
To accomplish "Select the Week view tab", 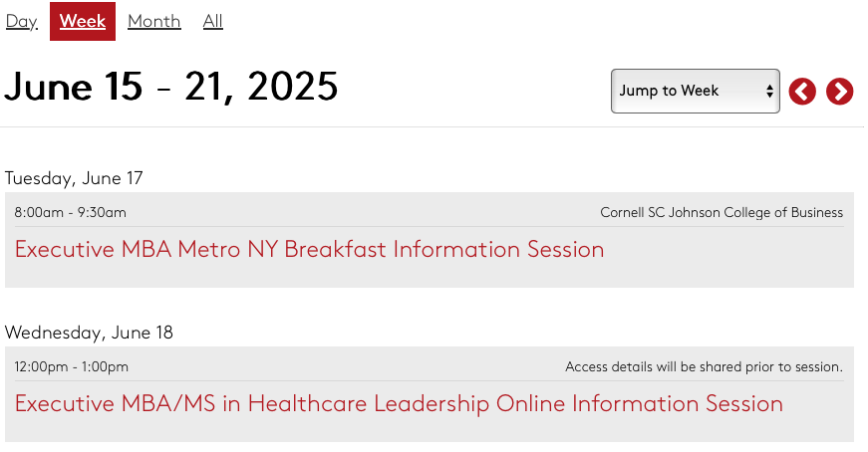I will pyautogui.click(x=83, y=21).
